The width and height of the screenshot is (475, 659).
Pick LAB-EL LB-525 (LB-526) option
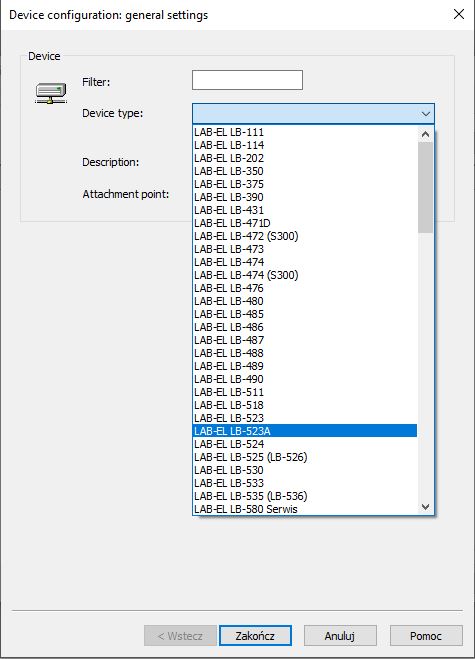(x=305, y=457)
